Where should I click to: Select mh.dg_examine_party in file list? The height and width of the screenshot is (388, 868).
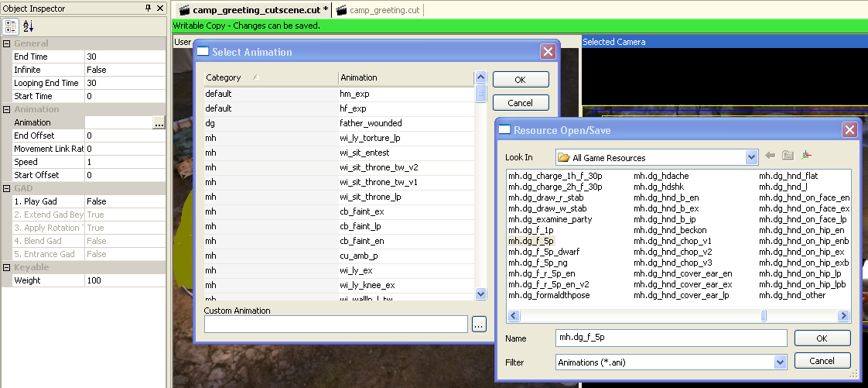549,219
